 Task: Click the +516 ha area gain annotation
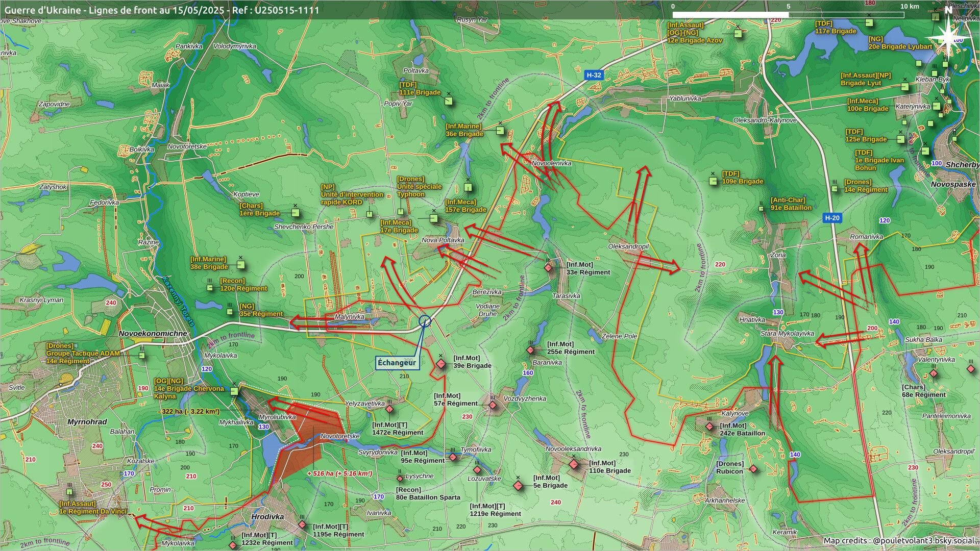click(340, 473)
